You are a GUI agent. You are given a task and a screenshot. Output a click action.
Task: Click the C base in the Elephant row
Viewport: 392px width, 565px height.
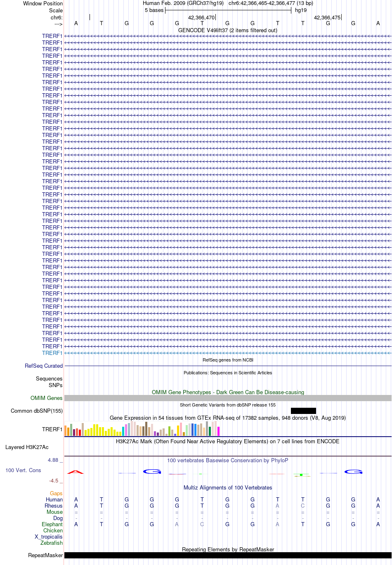coord(202,524)
